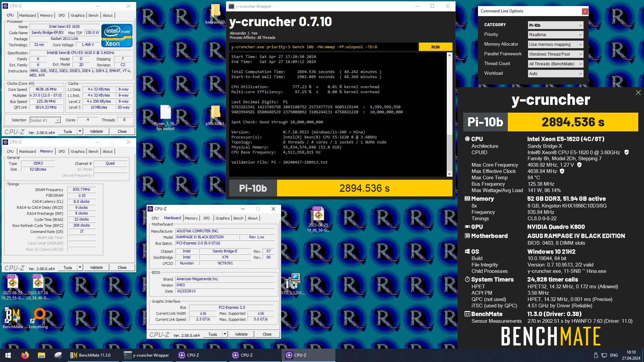Click the Memory tab in top CPU-Z window
The height and width of the screenshot is (362, 644).
coord(46,15)
